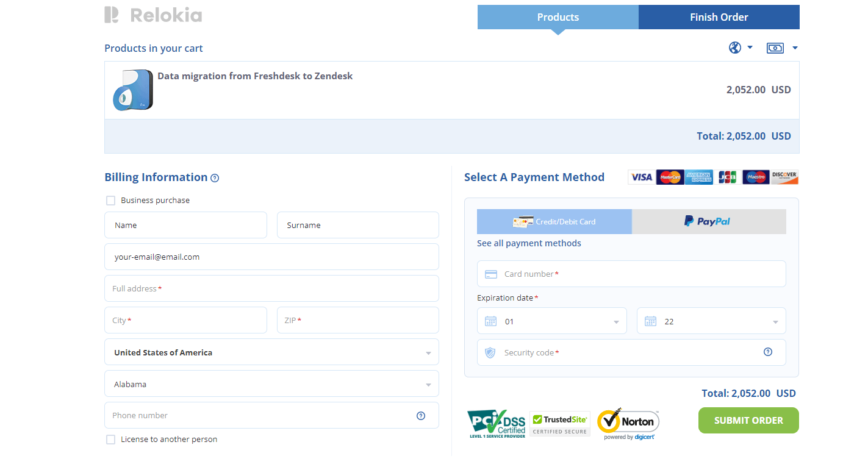Open expiration month dropdown showing 01
Viewport: 868px width, 467px height.
pyautogui.click(x=552, y=321)
